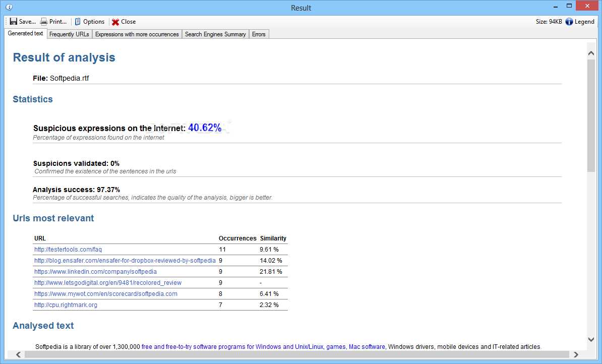Click the Options toolbar label
Image resolution: width=602 pixels, height=364 pixels.
pos(94,22)
